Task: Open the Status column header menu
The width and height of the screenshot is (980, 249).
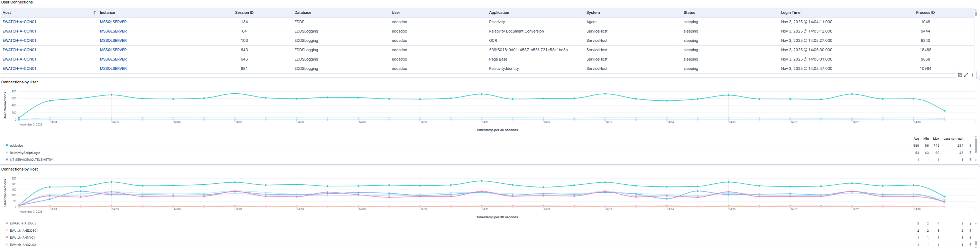Action: click(x=689, y=12)
